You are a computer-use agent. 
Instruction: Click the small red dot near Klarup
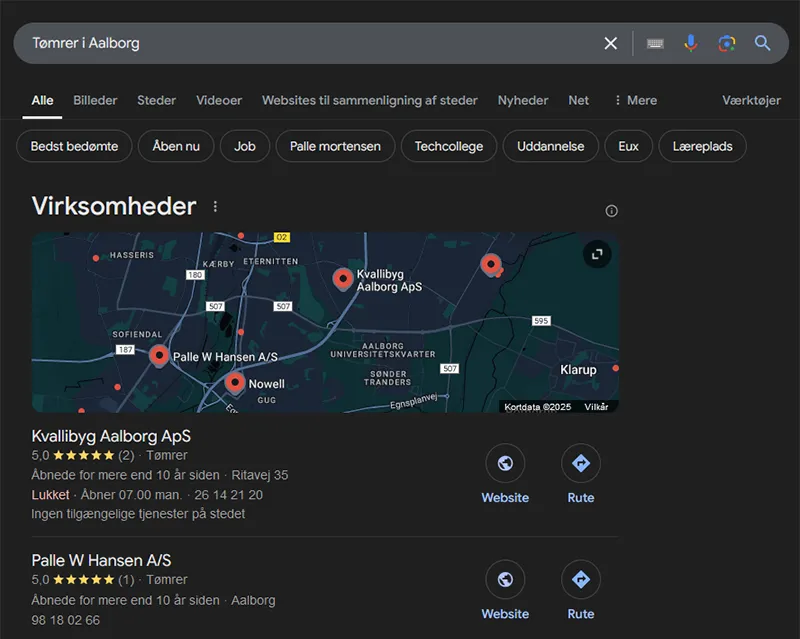click(616, 368)
